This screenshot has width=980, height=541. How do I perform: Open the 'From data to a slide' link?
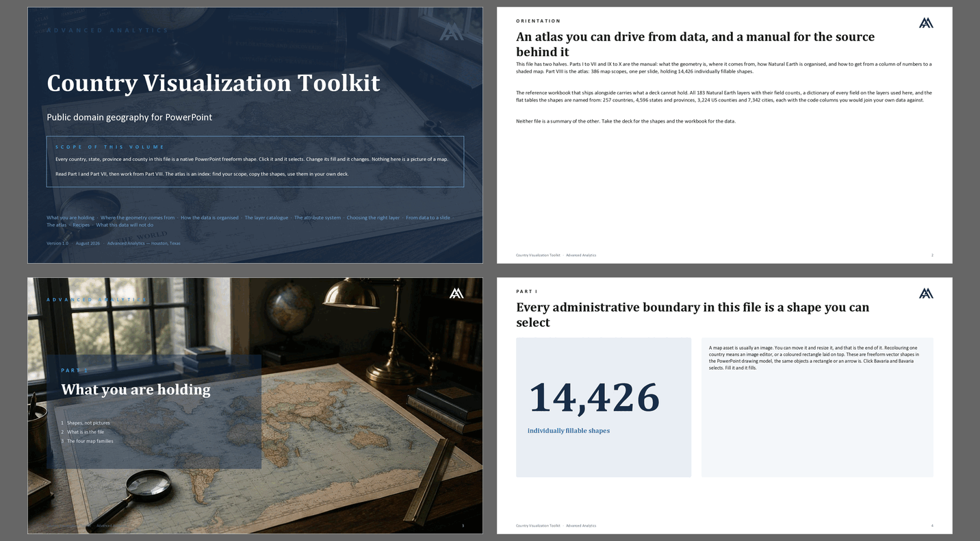428,218
